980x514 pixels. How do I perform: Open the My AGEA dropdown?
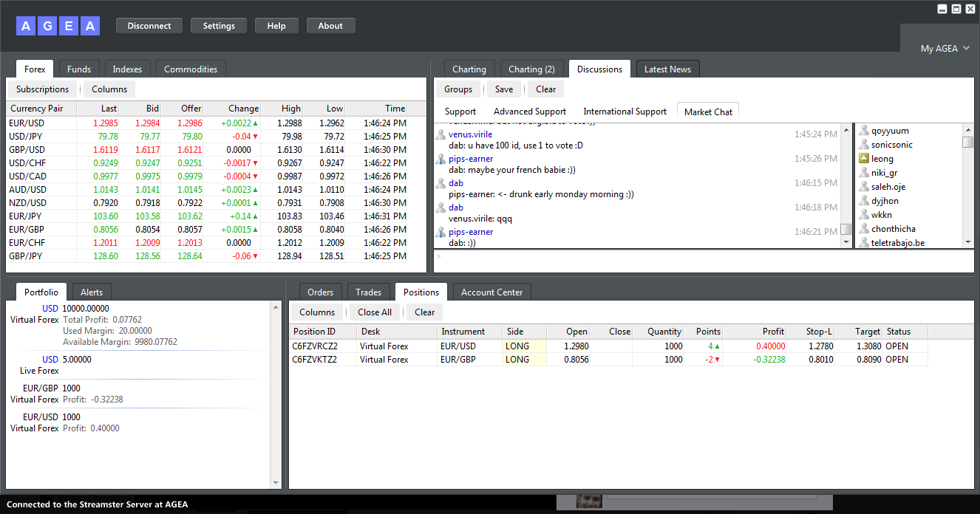(945, 49)
